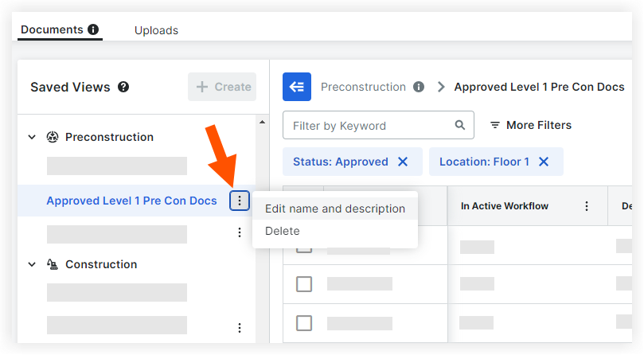
Task: Click the search magnifier icon in filter box
Action: [459, 125]
